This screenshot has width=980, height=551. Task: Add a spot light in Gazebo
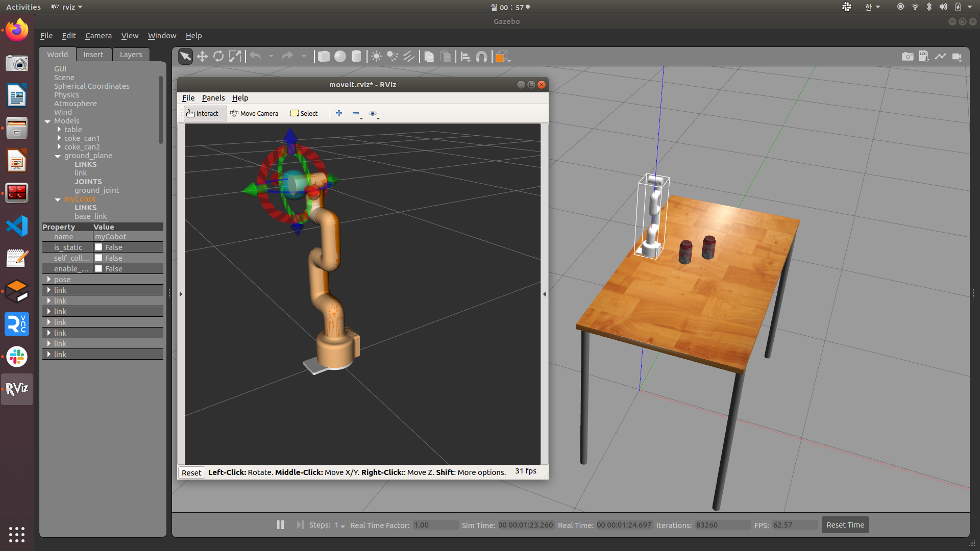pos(393,56)
